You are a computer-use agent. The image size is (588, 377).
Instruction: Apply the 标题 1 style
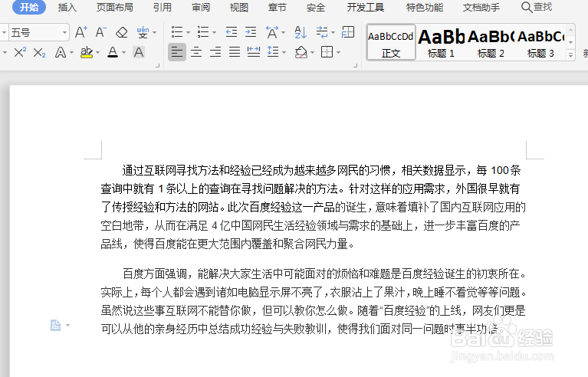pos(441,43)
